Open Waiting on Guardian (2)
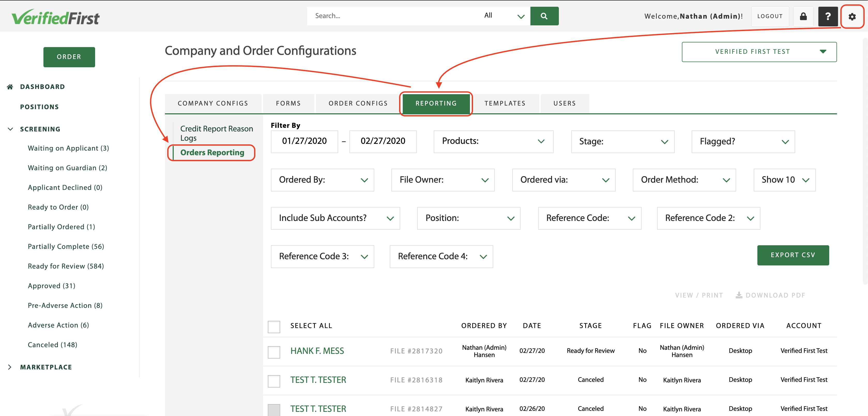This screenshot has width=868, height=416. click(x=67, y=168)
